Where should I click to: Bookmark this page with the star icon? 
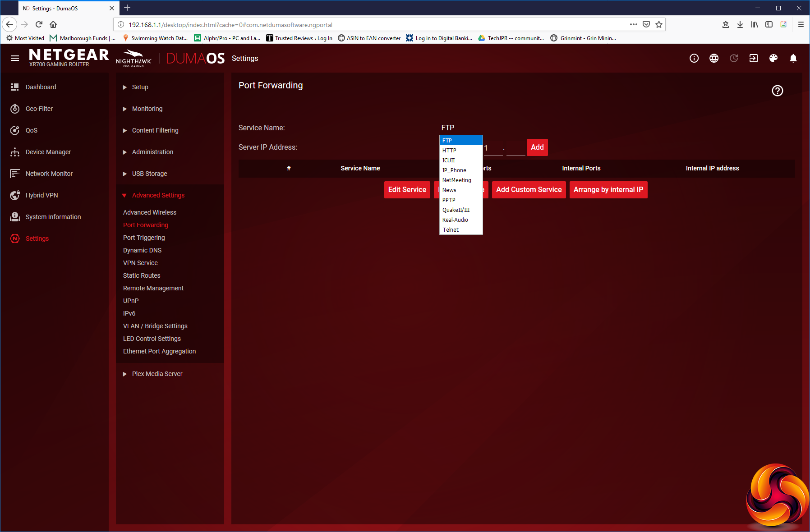(x=659, y=24)
